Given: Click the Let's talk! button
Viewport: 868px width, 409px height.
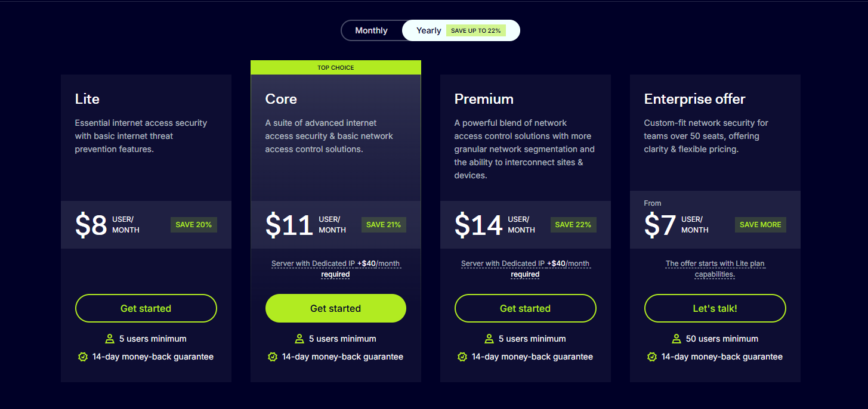Looking at the screenshot, I should pyautogui.click(x=715, y=308).
